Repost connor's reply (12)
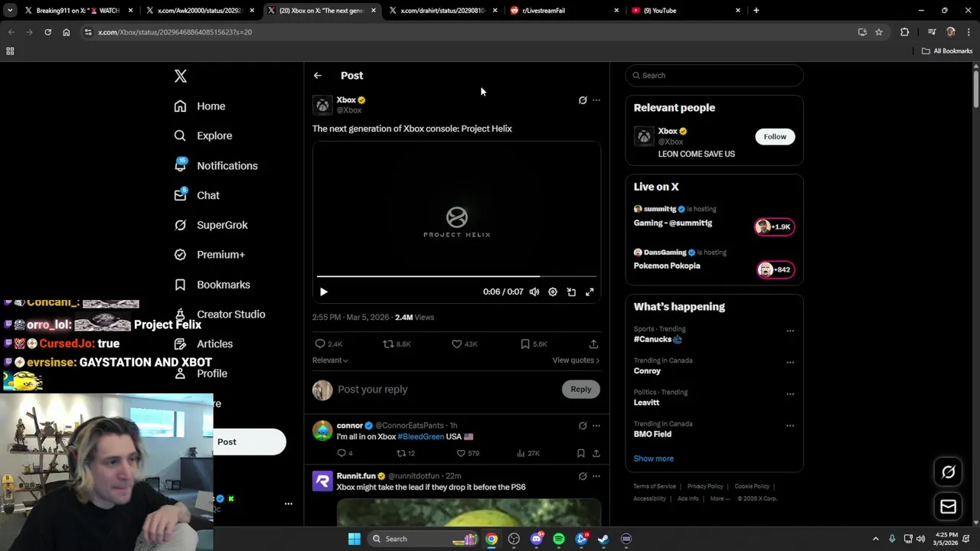Image resolution: width=980 pixels, height=551 pixels. [x=405, y=453]
